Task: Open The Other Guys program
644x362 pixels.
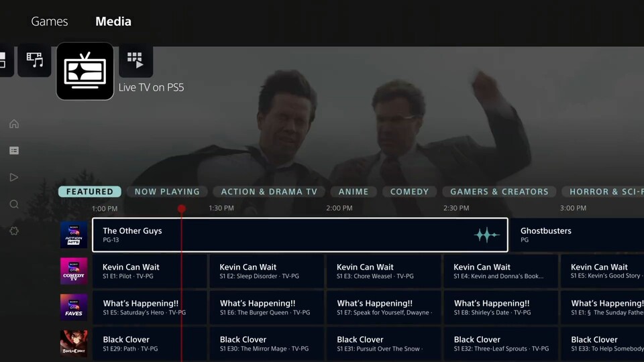Action: pyautogui.click(x=301, y=235)
